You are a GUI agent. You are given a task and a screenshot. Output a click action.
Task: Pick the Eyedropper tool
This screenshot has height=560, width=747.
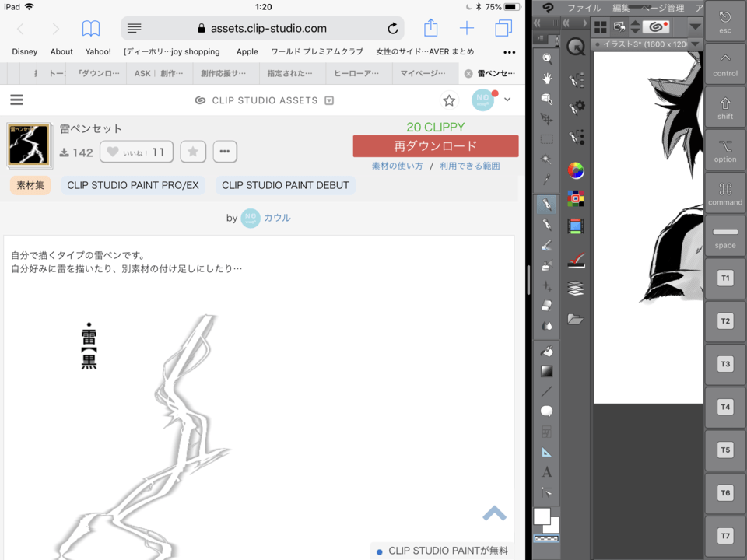click(547, 180)
